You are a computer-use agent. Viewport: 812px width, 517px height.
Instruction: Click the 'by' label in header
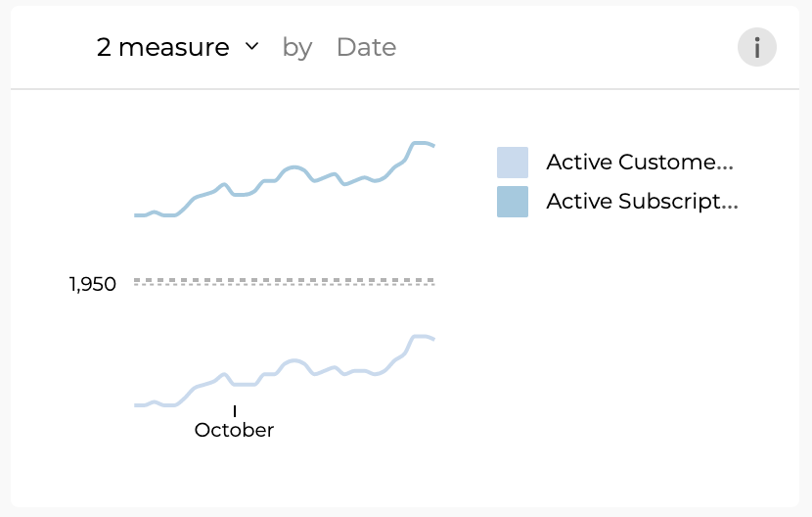coord(297,48)
